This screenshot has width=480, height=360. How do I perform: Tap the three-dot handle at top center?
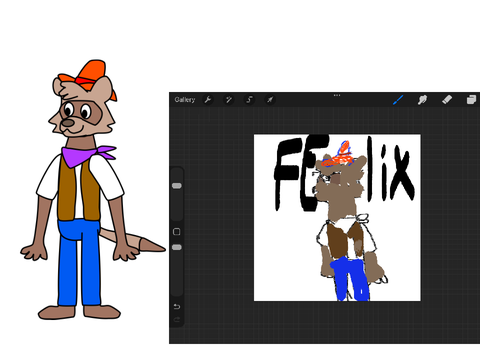pos(337,95)
